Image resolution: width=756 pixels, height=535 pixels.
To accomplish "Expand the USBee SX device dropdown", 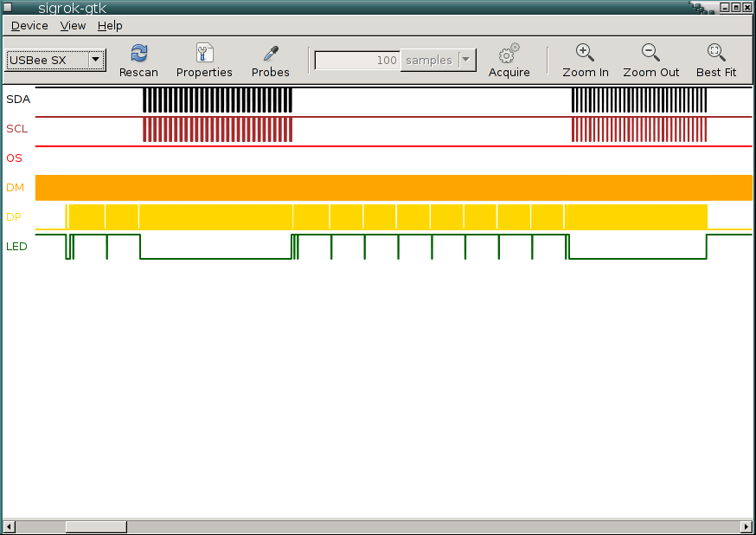I will pyautogui.click(x=95, y=61).
